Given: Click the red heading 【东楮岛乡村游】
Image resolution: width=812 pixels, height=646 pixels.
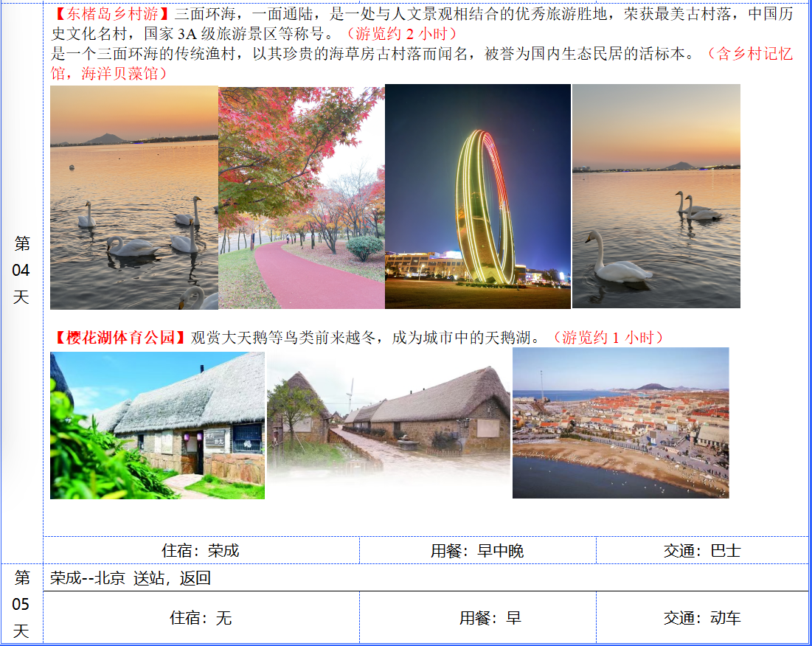Looking at the screenshot, I should (x=112, y=14).
